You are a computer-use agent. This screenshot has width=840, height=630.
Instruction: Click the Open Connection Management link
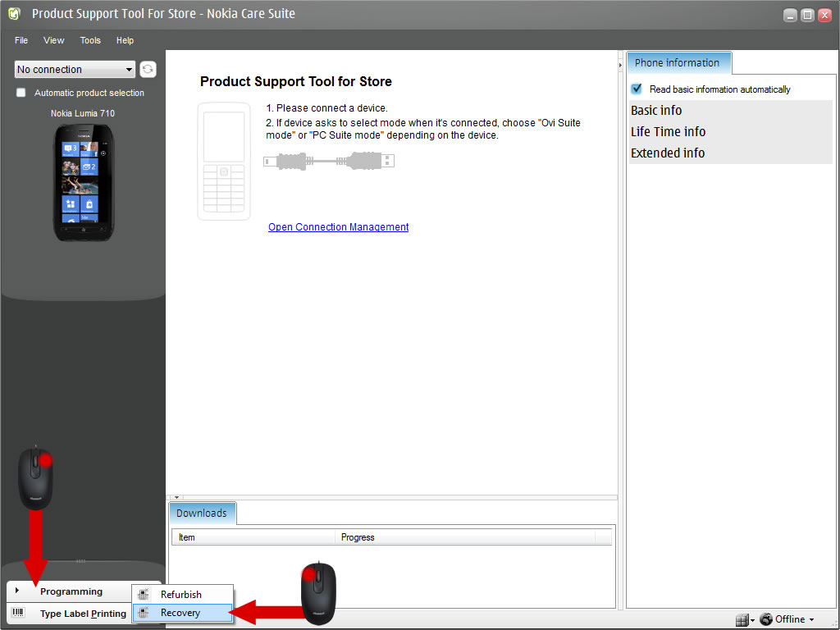tap(339, 226)
